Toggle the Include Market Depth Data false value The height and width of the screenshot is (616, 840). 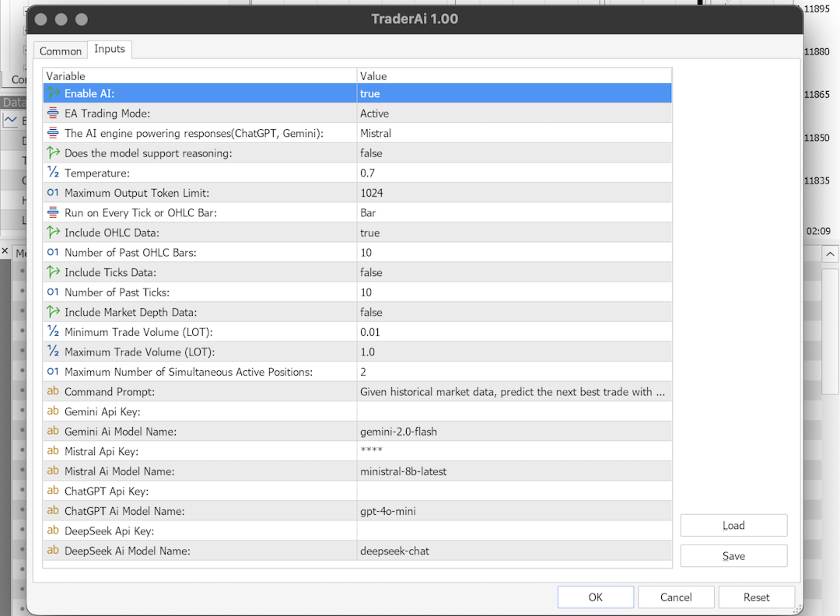[x=514, y=312]
